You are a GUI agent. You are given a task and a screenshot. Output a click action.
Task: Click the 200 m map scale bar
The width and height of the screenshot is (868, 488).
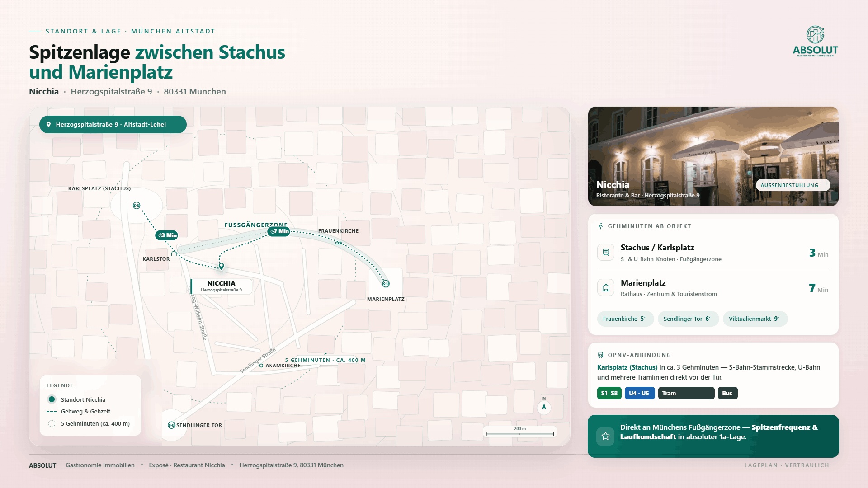click(x=520, y=432)
